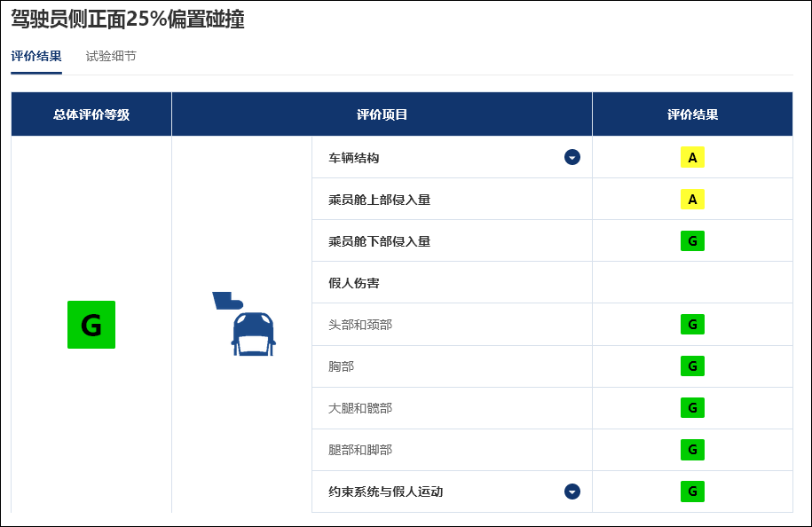Click the yellow A badge for 车辆结构
This screenshot has width=812, height=527.
pyautogui.click(x=692, y=157)
